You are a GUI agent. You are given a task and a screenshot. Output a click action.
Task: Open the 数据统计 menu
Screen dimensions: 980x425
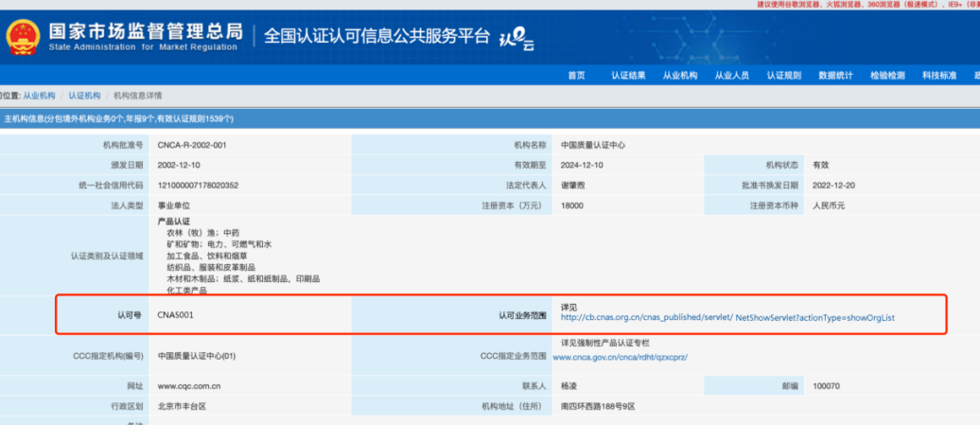835,76
